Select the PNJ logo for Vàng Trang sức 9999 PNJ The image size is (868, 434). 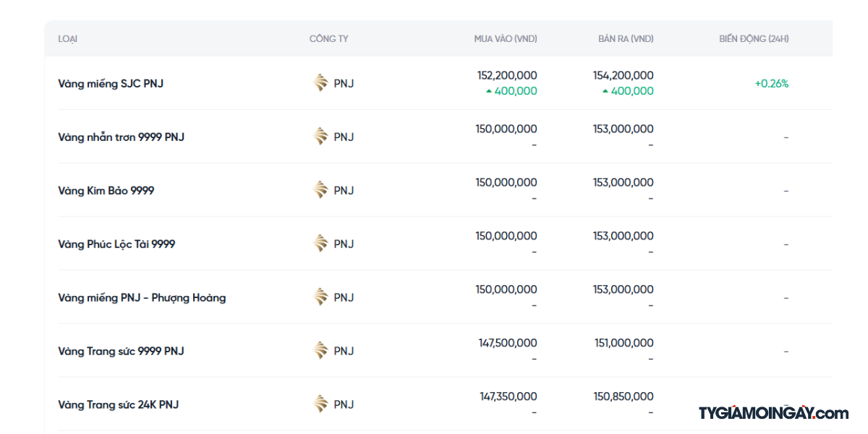[x=320, y=351]
